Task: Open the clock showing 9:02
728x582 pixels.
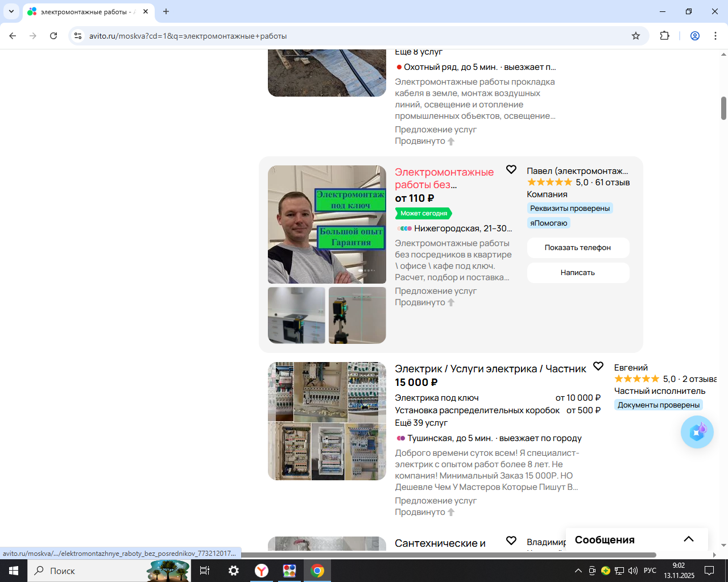Action: (679, 571)
